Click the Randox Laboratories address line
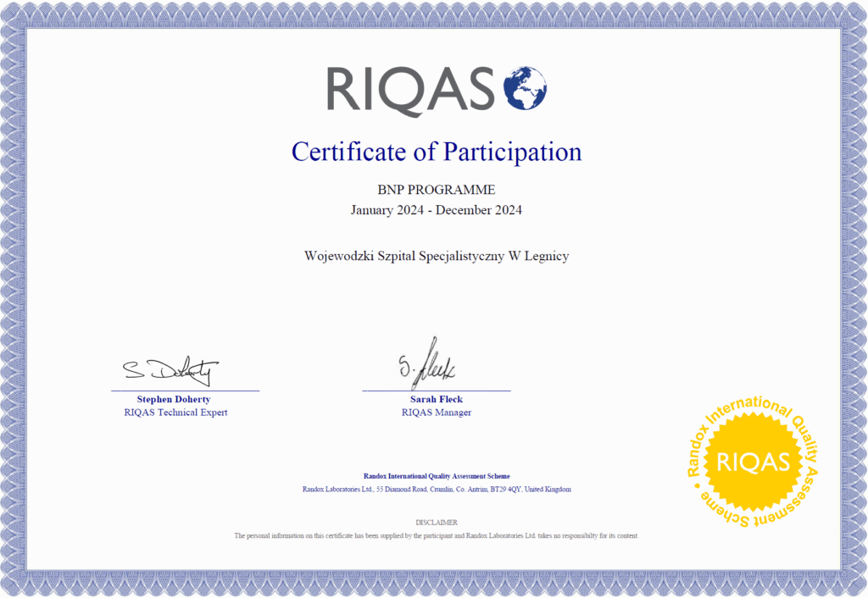 436,490
